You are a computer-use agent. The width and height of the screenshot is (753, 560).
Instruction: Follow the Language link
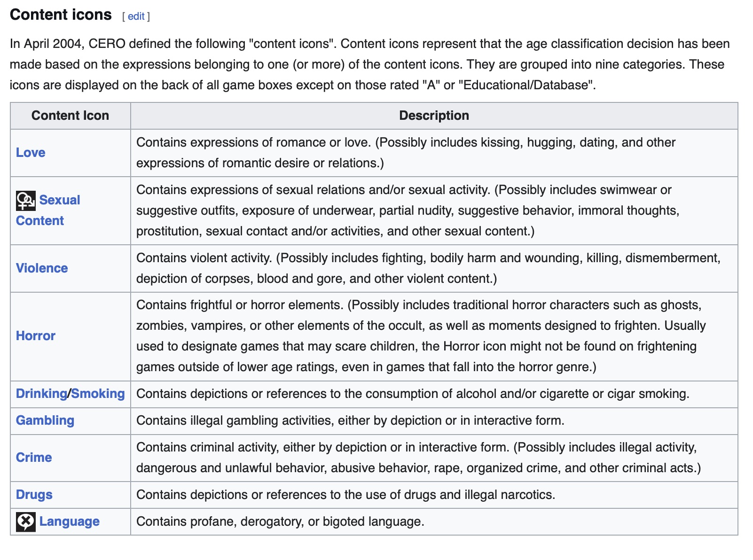tap(70, 521)
